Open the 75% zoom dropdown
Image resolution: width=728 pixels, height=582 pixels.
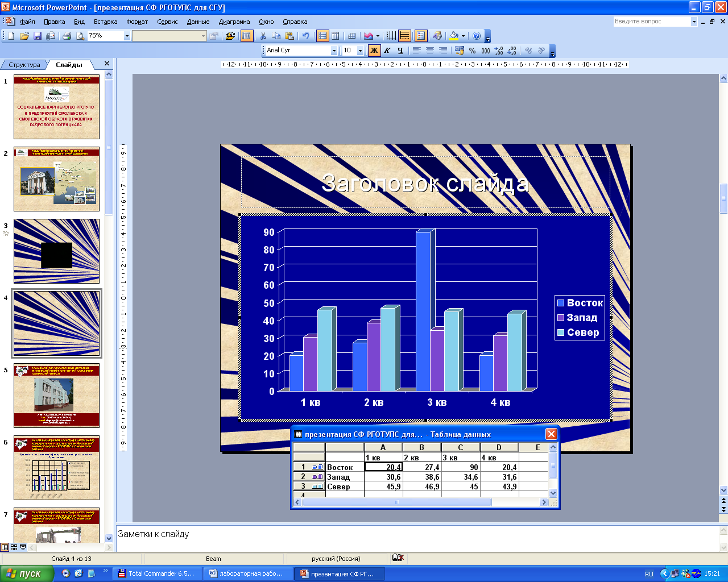[x=127, y=36]
